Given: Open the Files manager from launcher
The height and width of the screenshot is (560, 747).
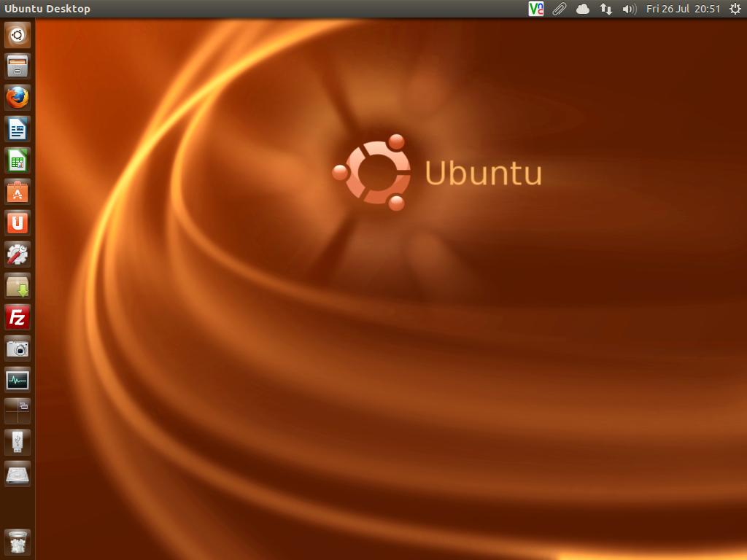Looking at the screenshot, I should [18, 66].
